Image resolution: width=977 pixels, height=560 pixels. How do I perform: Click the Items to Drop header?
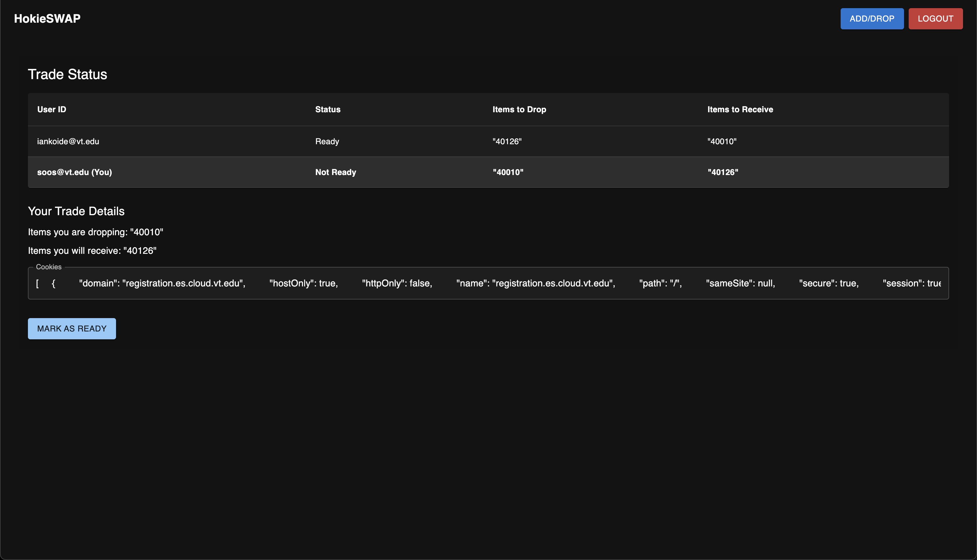[x=519, y=110]
